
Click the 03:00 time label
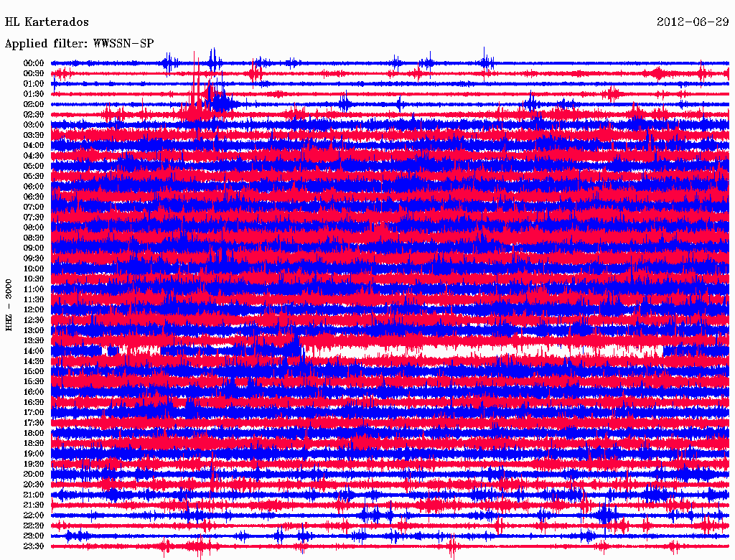(x=34, y=125)
